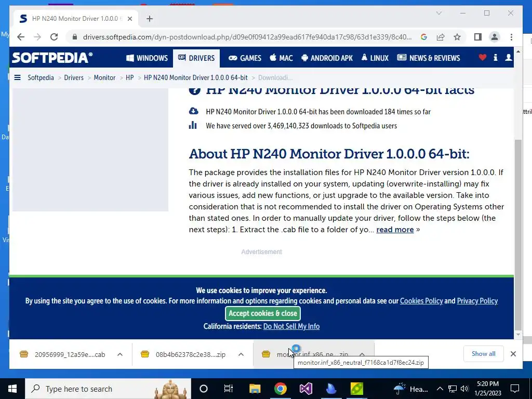Bookmark this page with the star icon
This screenshot has width=532, height=399.
coord(457,37)
